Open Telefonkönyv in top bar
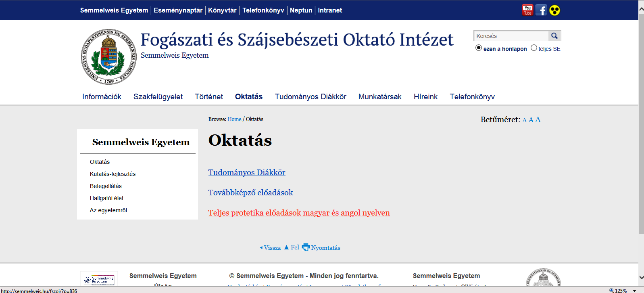 (263, 10)
